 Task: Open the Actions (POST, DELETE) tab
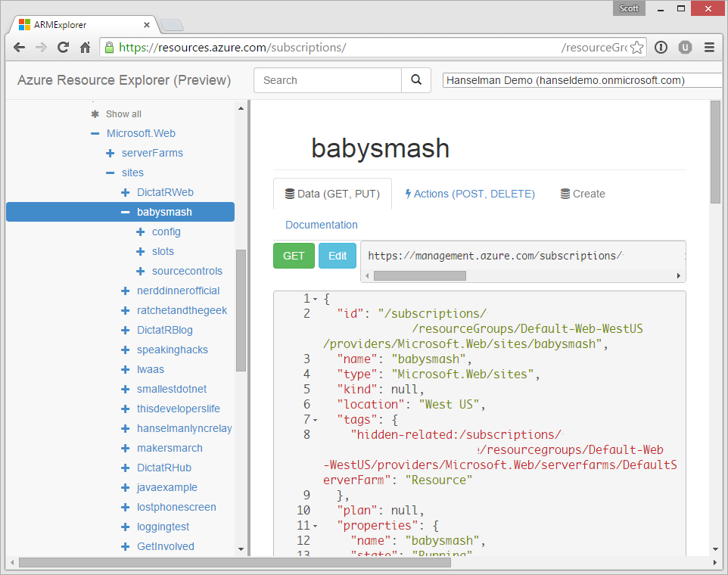tap(470, 194)
